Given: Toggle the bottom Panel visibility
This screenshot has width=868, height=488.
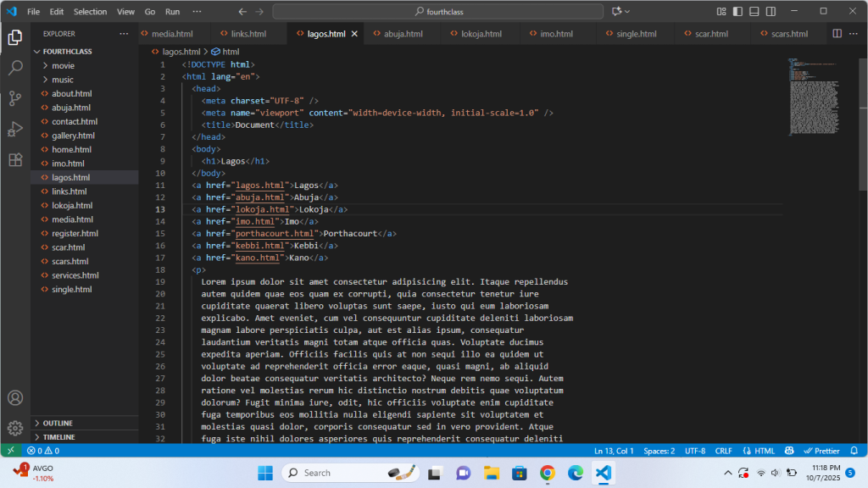Looking at the screenshot, I should coord(754,12).
